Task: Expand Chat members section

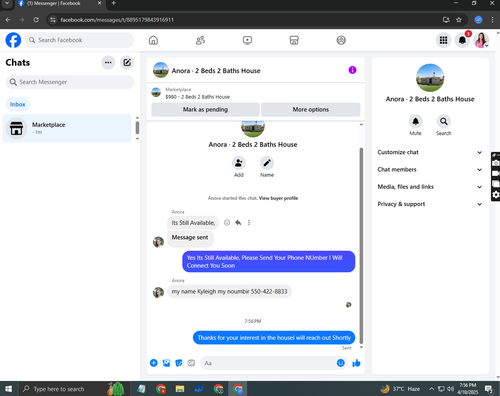Action: (x=430, y=170)
